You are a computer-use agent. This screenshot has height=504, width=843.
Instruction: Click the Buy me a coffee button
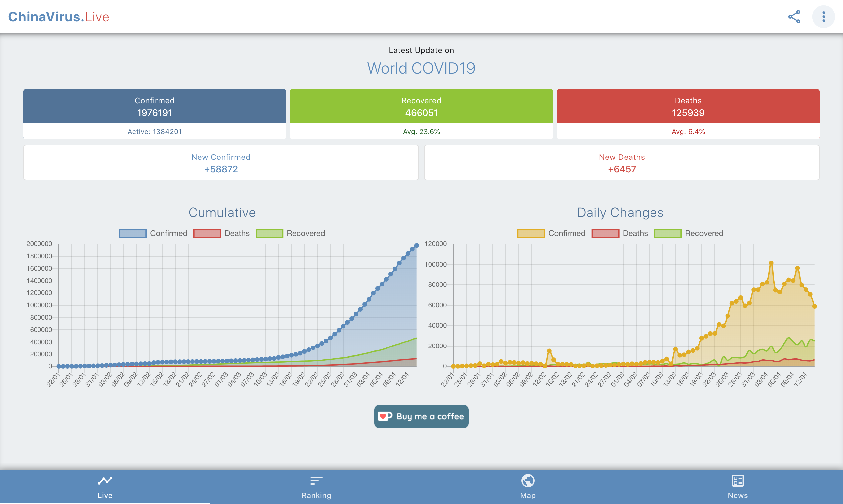pyautogui.click(x=421, y=416)
